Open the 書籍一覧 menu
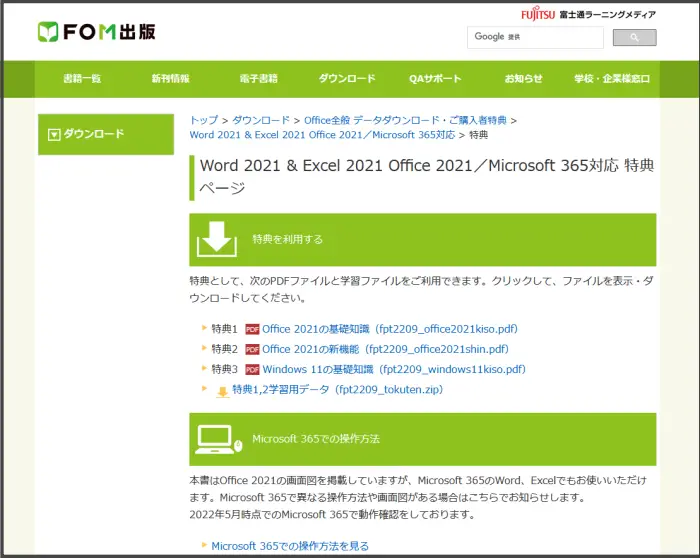The image size is (700, 558). click(x=82, y=79)
